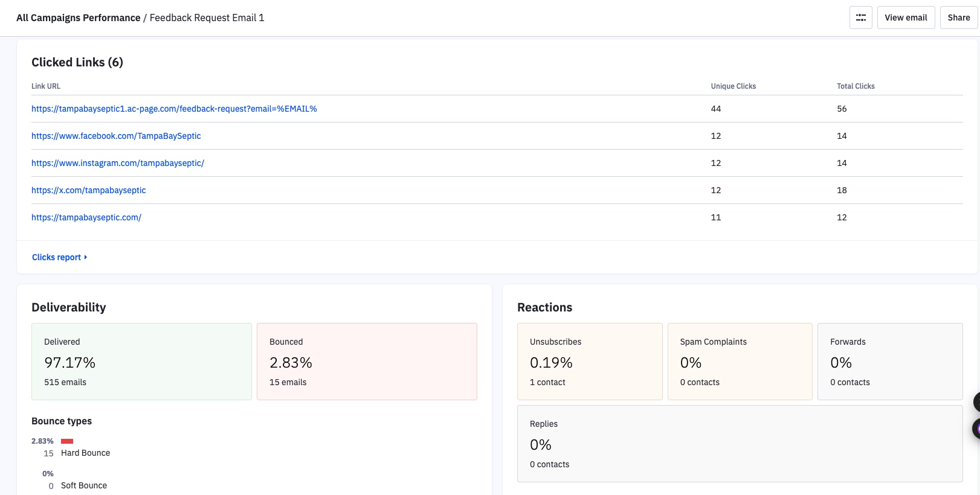Select the Bounced 2.83% card
This screenshot has width=980, height=495.
pyautogui.click(x=367, y=362)
